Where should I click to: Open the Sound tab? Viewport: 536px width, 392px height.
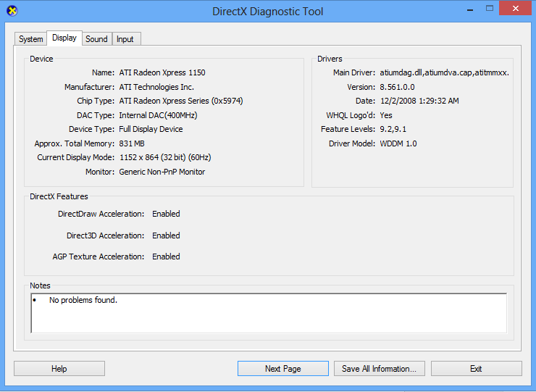coord(96,39)
